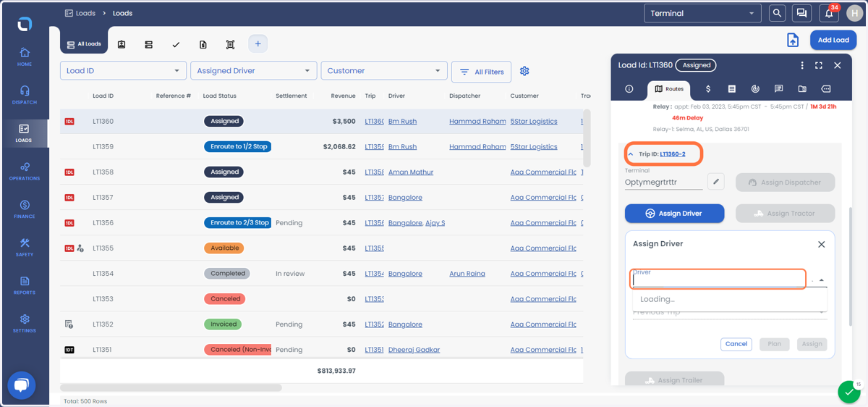Click the Add Load button

click(833, 40)
